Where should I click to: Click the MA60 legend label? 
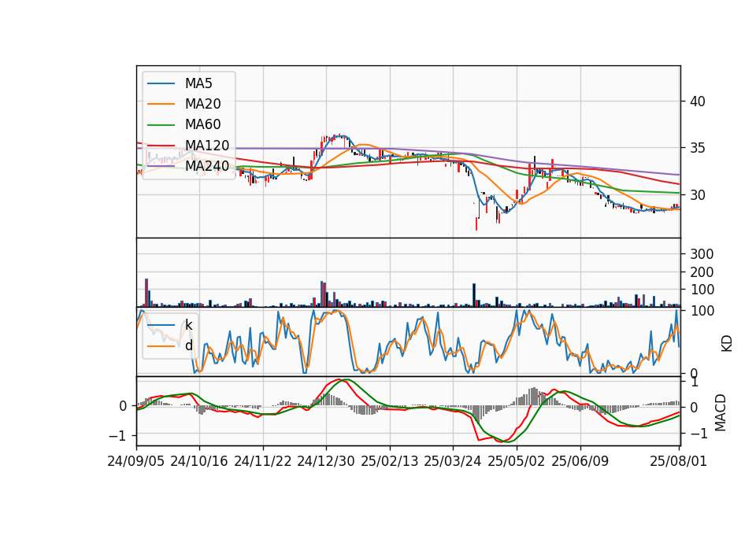click(x=203, y=125)
